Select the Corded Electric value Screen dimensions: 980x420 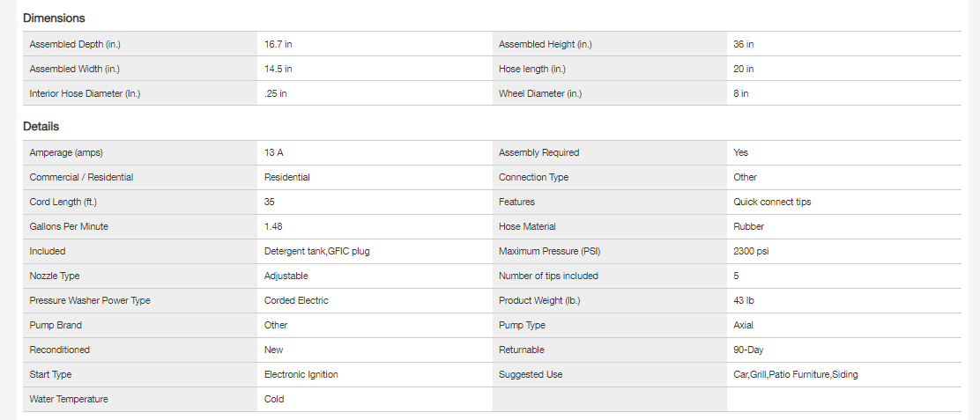pos(296,300)
